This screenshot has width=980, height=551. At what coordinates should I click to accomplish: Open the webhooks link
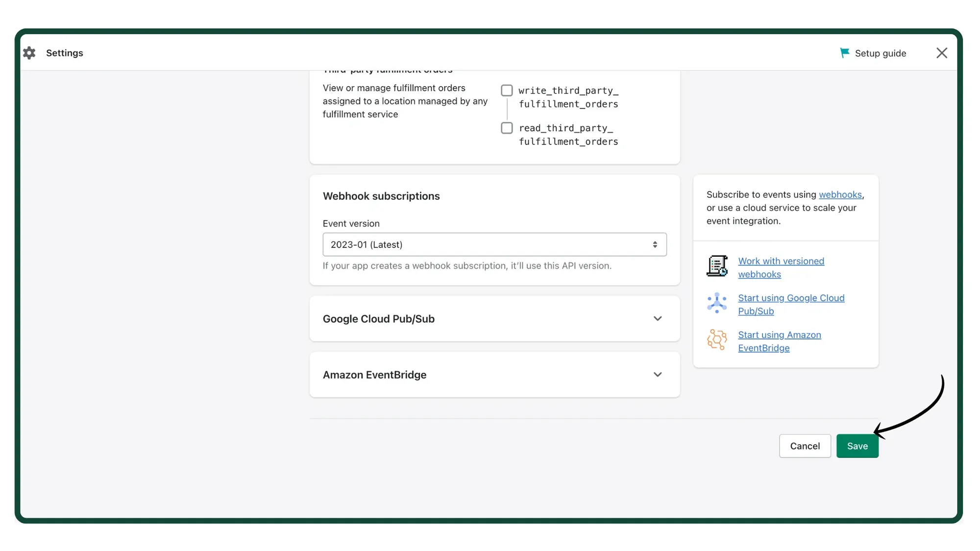tap(840, 194)
